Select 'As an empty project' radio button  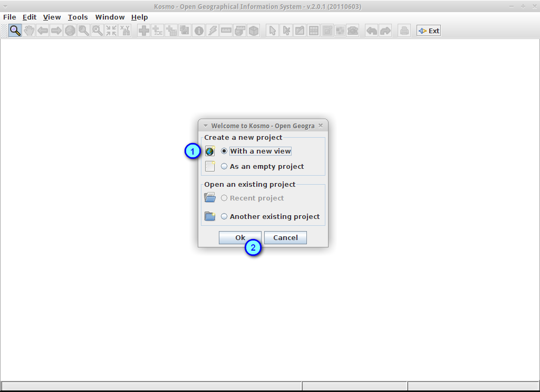tap(224, 166)
